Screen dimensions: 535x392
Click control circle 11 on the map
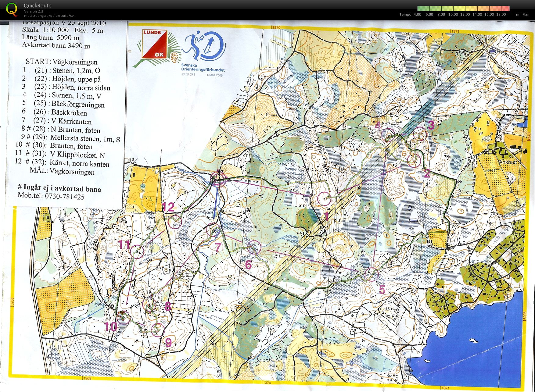pos(138,251)
